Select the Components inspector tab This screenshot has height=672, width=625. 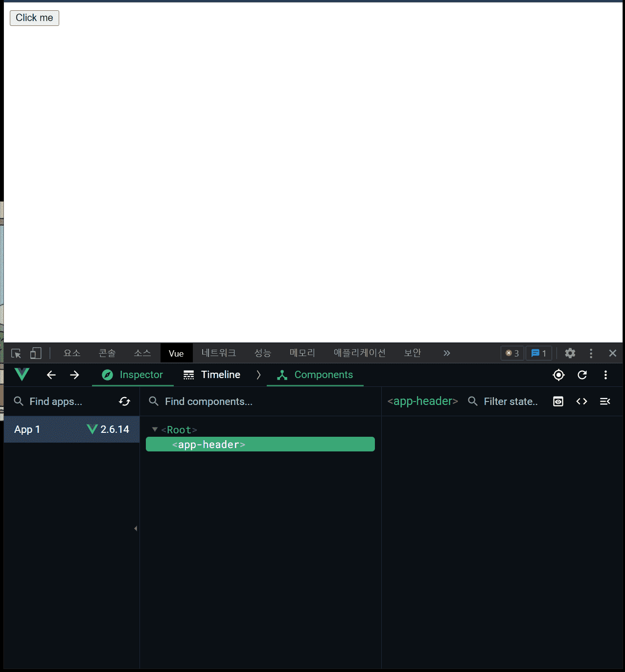coord(315,375)
